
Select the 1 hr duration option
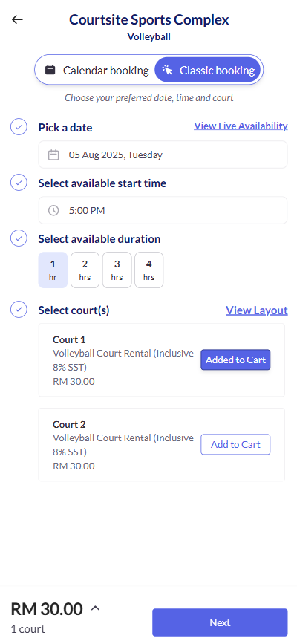53,270
